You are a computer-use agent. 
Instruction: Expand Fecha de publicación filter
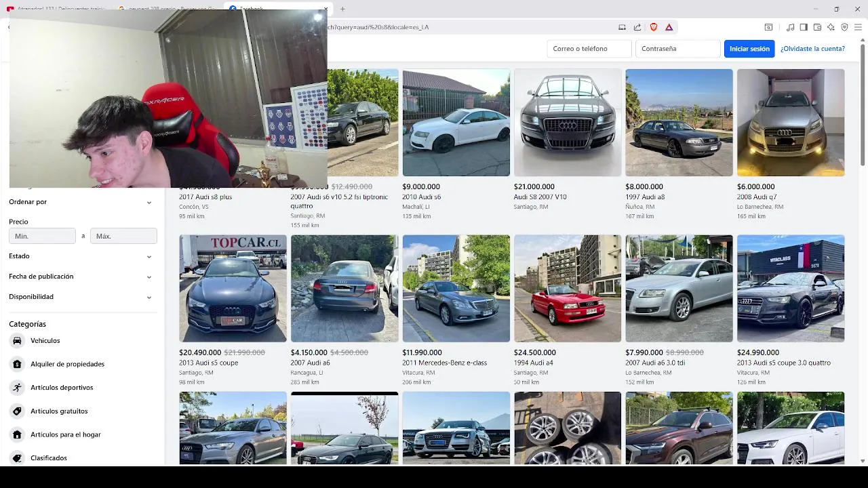coord(82,277)
